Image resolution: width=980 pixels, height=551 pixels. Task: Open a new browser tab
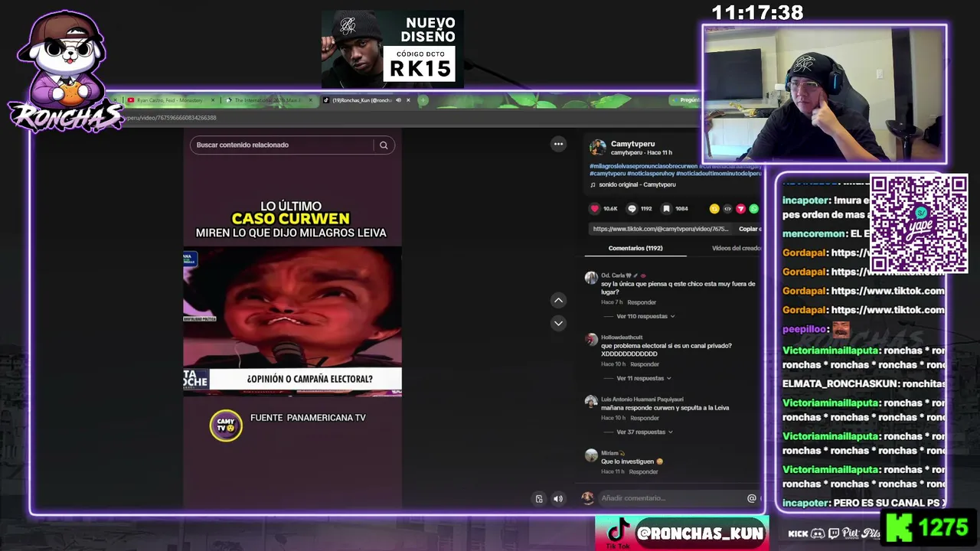pyautogui.click(x=423, y=100)
